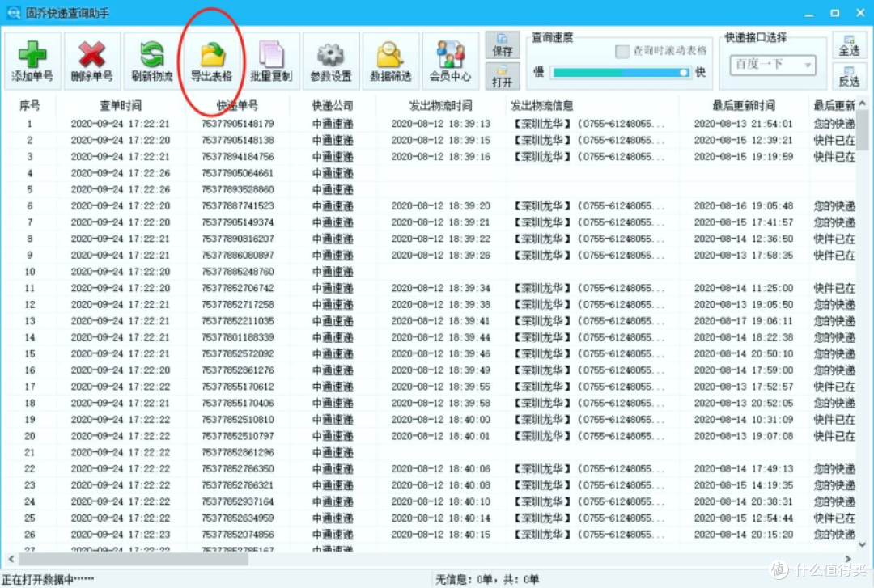Select tracking number 75377852074856
The image size is (874, 588).
pyautogui.click(x=238, y=535)
